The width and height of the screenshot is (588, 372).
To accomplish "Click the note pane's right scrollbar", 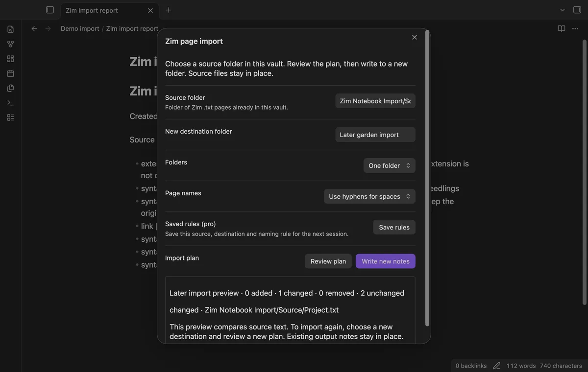I will tap(584, 171).
